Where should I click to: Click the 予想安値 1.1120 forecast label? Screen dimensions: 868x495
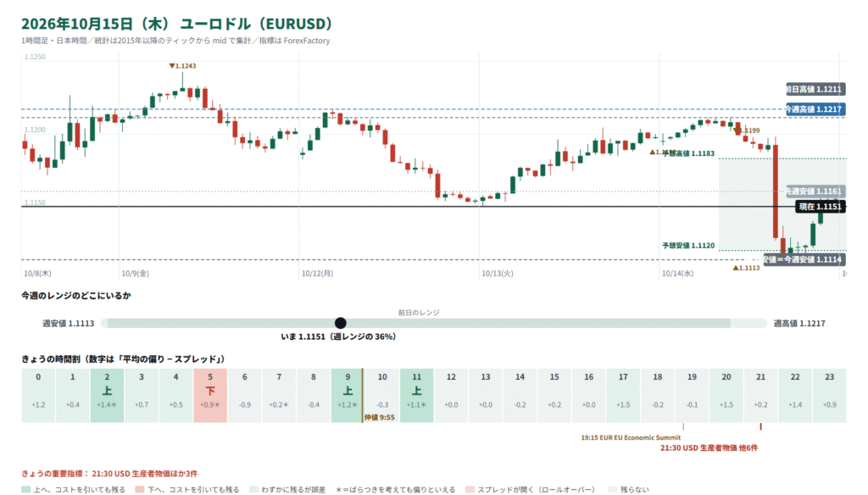pos(688,245)
